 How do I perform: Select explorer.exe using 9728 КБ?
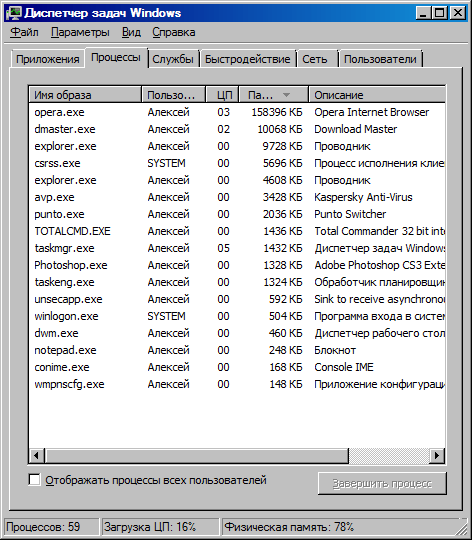pos(237,146)
